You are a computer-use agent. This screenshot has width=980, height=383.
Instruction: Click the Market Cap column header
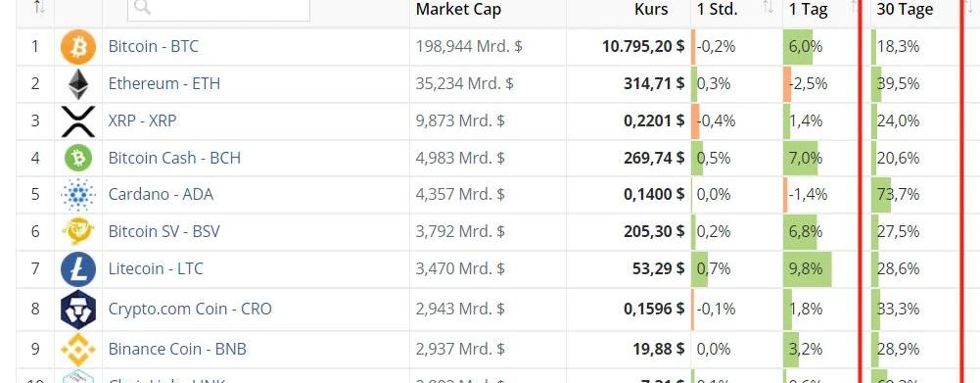(x=458, y=9)
